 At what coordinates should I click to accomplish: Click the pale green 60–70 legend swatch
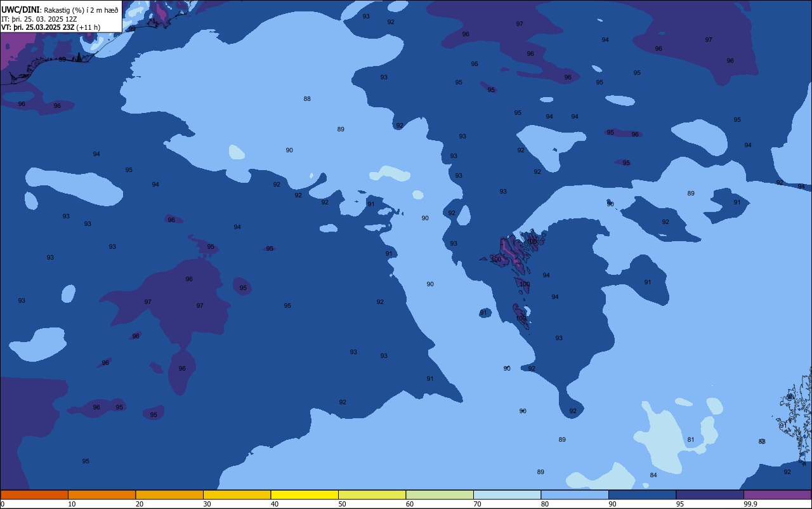(440, 494)
